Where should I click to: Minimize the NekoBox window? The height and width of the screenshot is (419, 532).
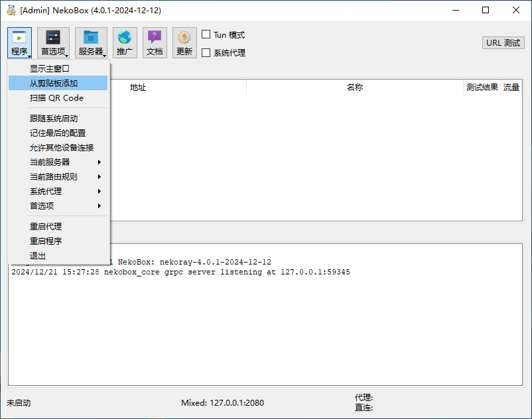456,10
